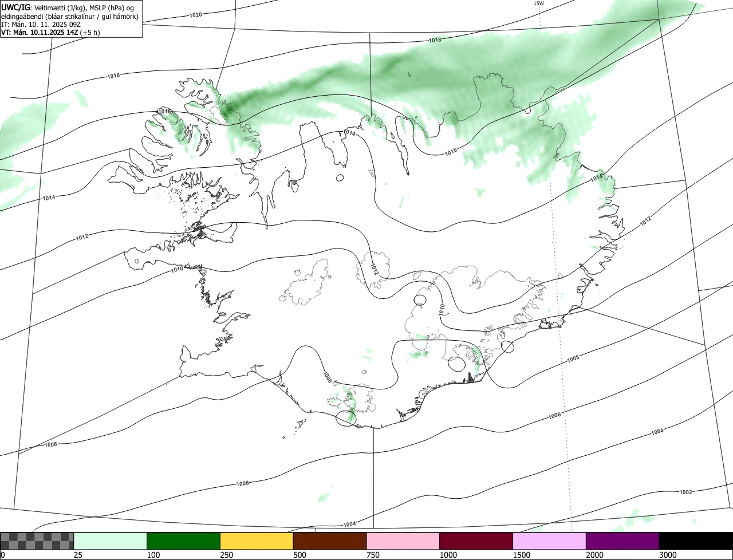Click the legend value 250
The image size is (733, 560).
coord(227,555)
